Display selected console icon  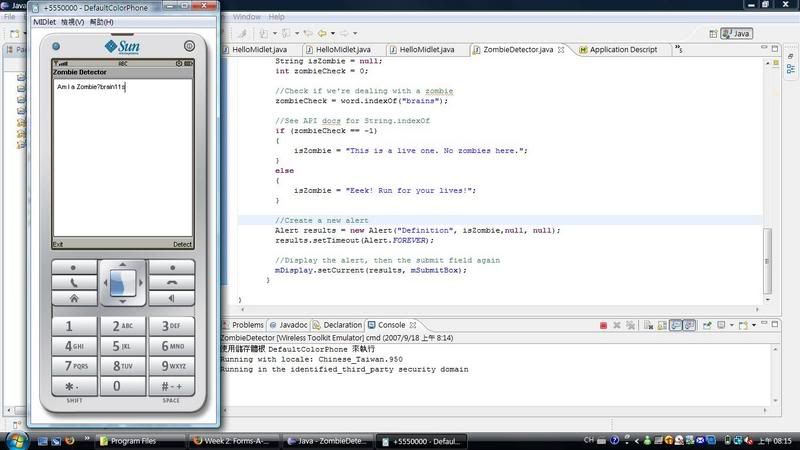(721, 325)
